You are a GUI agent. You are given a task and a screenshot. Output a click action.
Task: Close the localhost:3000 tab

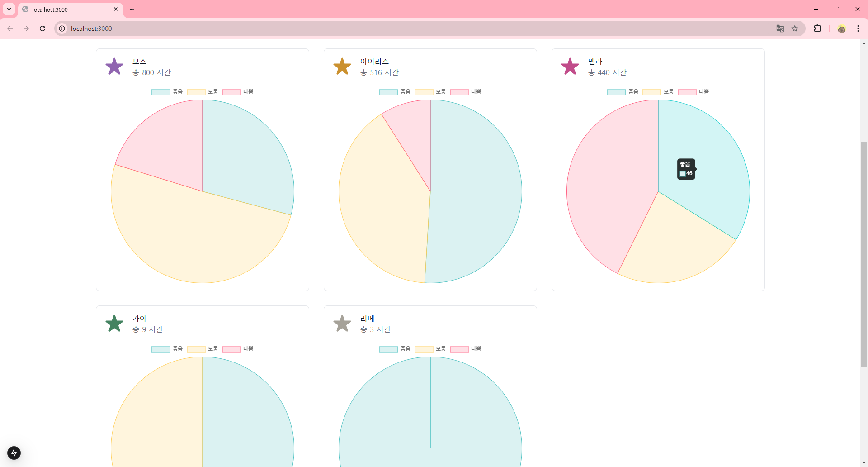(x=116, y=9)
